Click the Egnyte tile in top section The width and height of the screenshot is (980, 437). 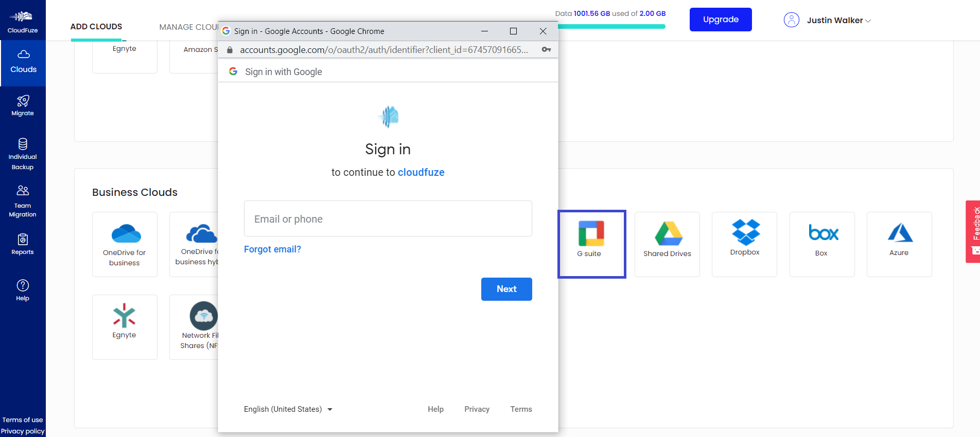click(125, 57)
